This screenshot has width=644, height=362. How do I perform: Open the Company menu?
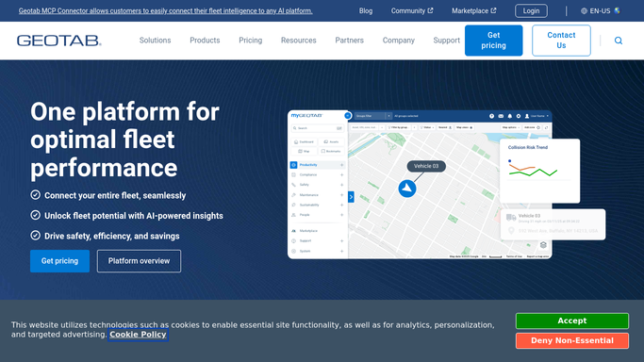click(399, 41)
